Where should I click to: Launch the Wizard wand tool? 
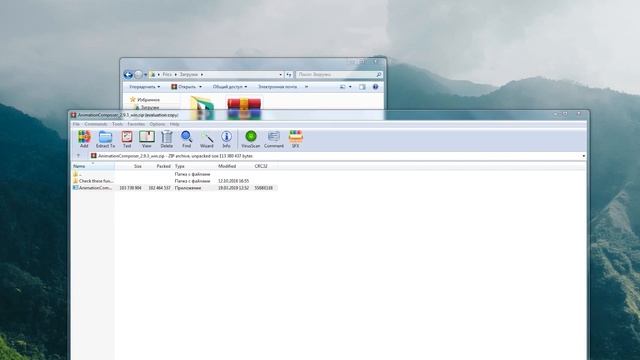(x=207, y=139)
